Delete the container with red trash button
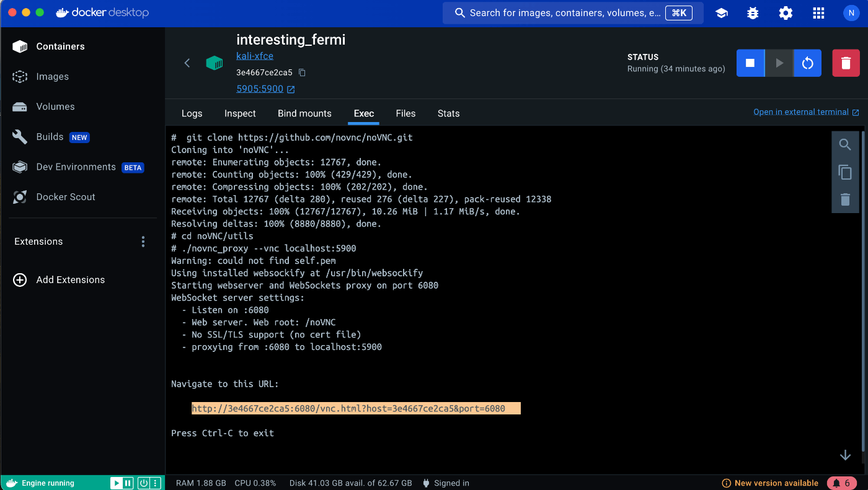The height and width of the screenshot is (490, 868). click(846, 63)
